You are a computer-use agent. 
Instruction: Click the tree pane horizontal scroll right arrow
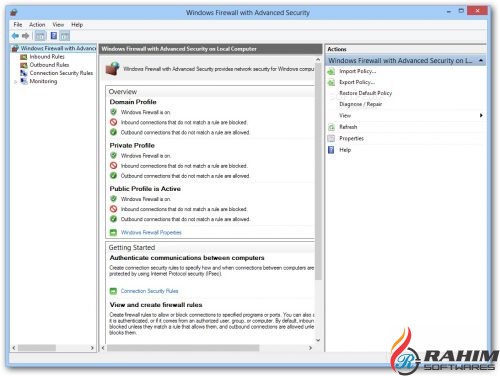[92, 348]
